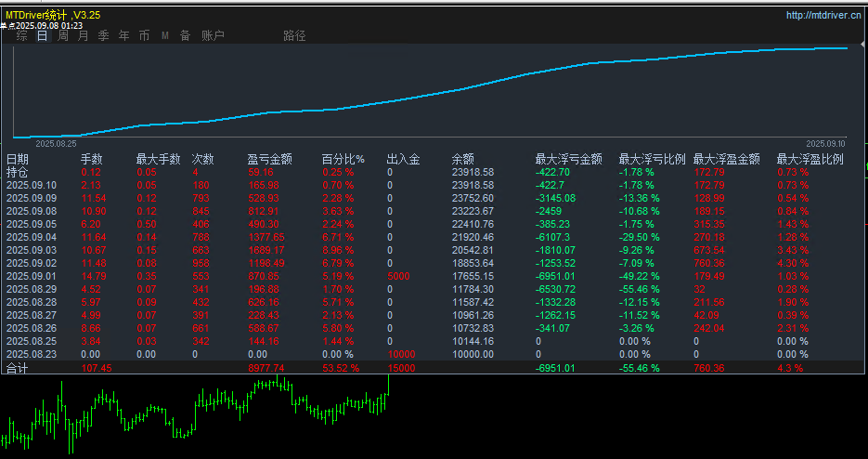
Task: Click the green candlestick chart below
Action: 195,414
